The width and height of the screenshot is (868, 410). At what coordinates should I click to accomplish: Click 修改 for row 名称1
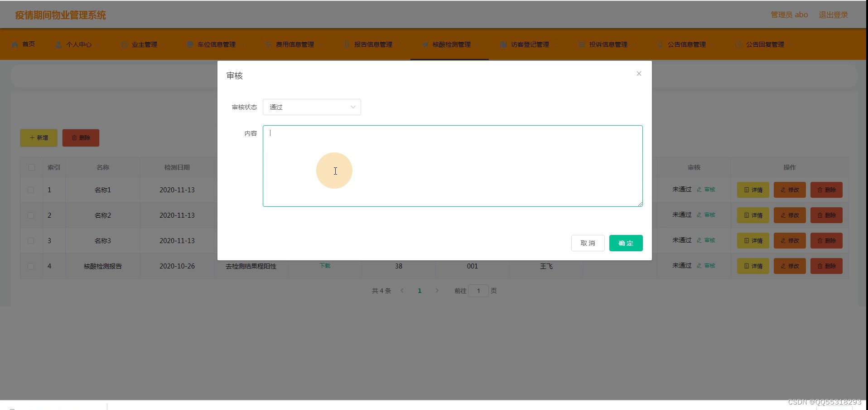(790, 190)
